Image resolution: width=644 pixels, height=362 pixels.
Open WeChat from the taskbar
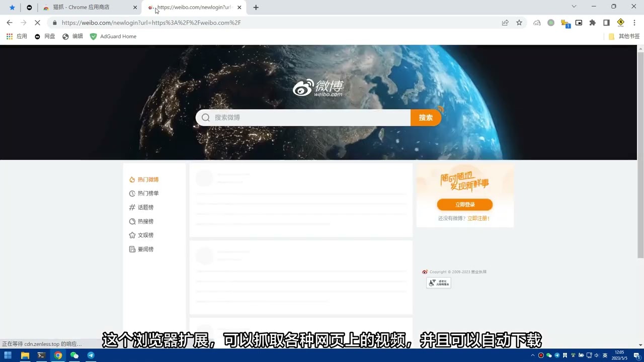74,355
